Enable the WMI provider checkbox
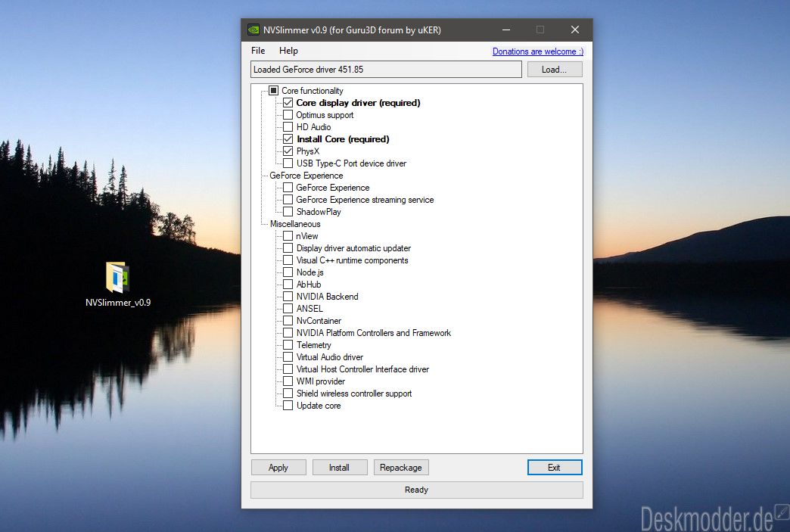This screenshot has height=532, width=790. click(288, 381)
